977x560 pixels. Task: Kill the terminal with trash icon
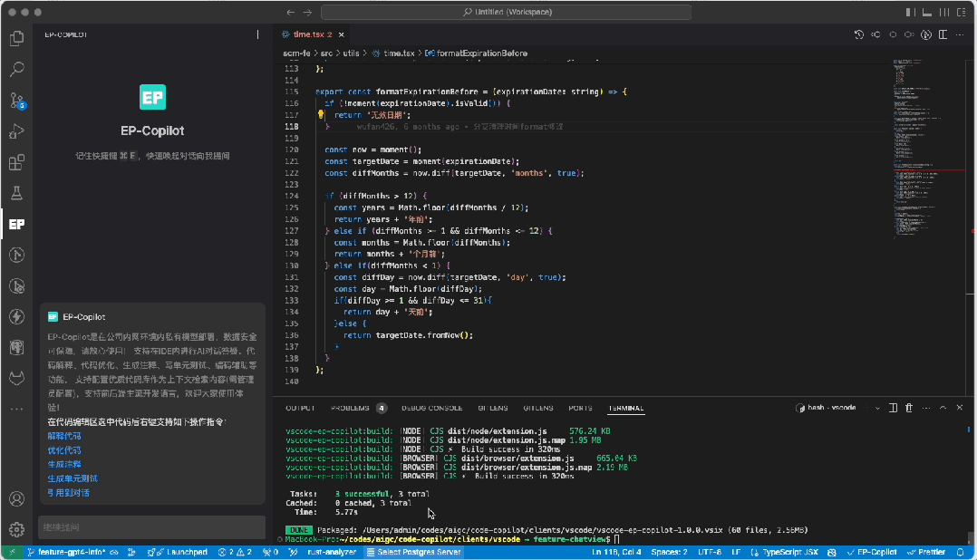tap(909, 408)
